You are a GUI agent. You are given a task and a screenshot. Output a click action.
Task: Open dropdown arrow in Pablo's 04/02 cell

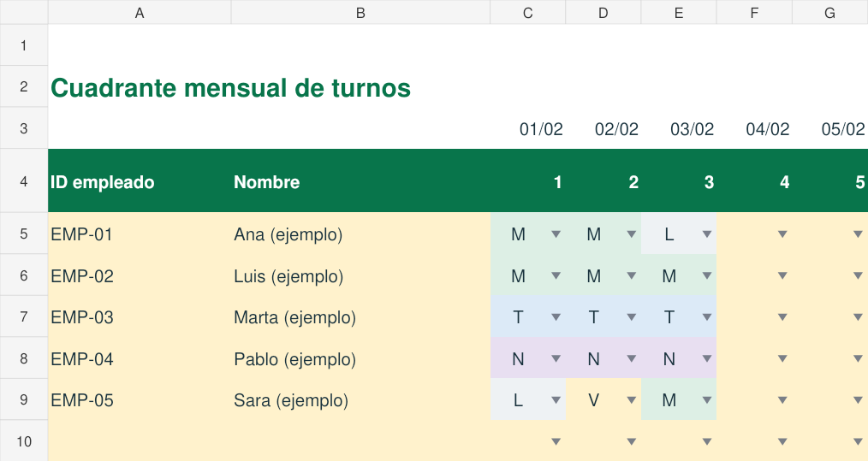click(782, 358)
